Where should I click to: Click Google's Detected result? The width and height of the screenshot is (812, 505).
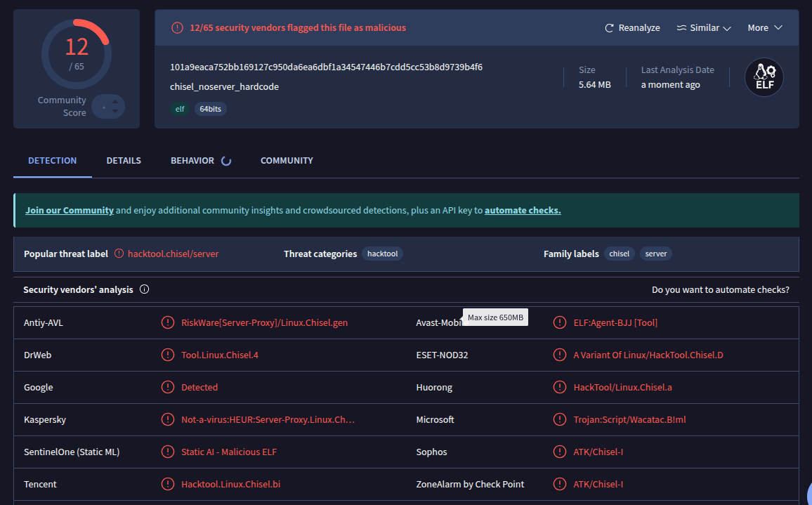pos(199,387)
